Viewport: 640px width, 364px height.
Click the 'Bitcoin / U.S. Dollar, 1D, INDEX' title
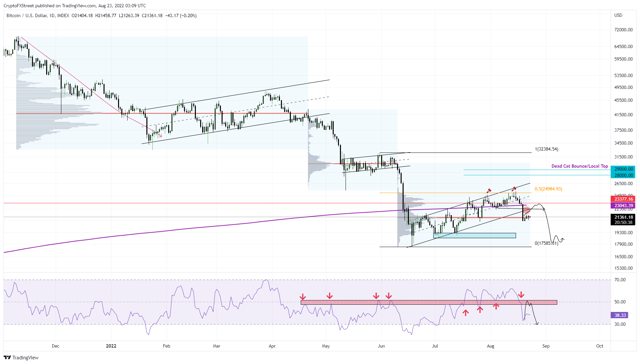[x=38, y=15]
